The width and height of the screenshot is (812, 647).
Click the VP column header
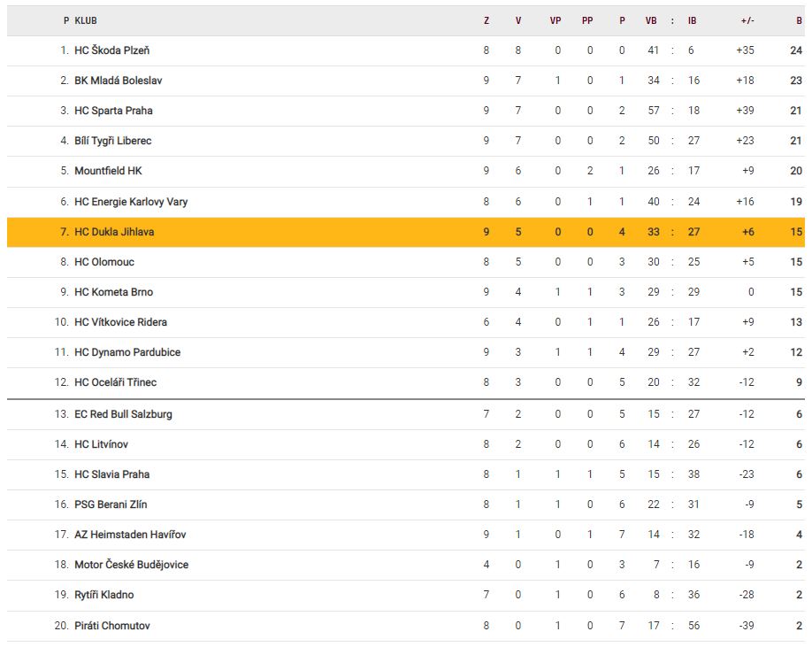pos(555,20)
